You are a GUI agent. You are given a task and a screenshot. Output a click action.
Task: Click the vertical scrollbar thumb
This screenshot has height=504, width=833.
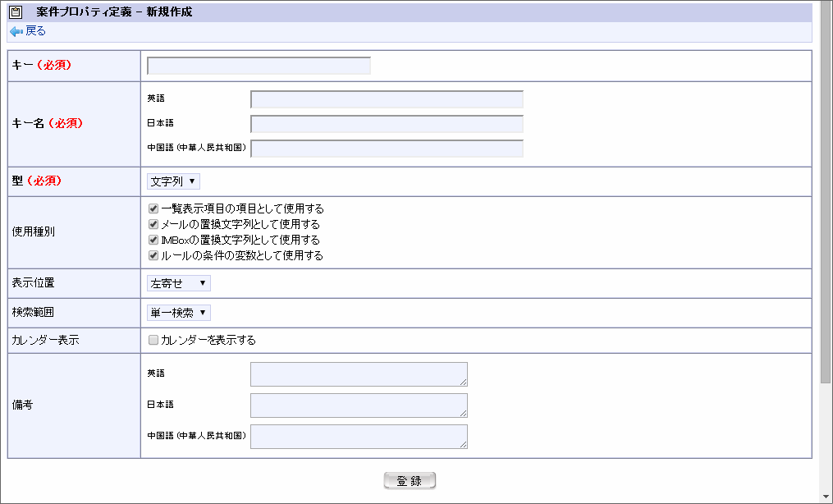[x=825, y=191]
